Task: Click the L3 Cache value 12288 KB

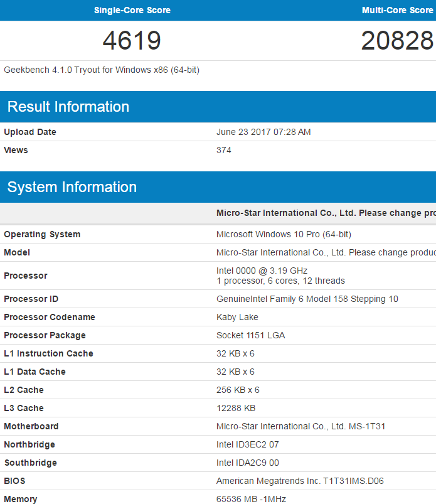Action: 236,408
